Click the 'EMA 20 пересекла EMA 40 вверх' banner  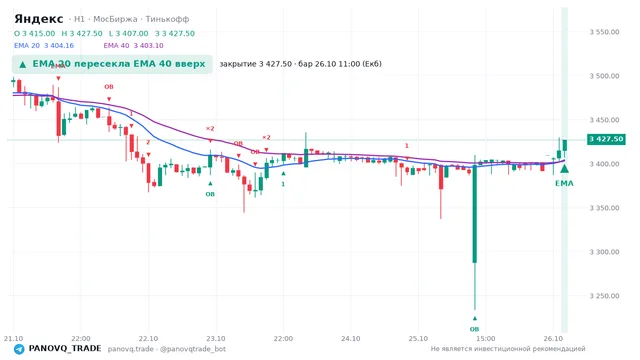(112, 64)
